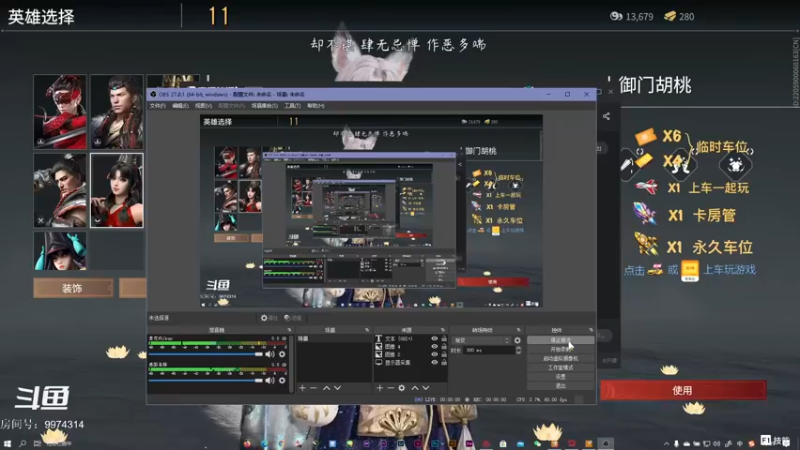Click the taskbar search icon
Screen dimensions: 800x450
coord(22,444)
